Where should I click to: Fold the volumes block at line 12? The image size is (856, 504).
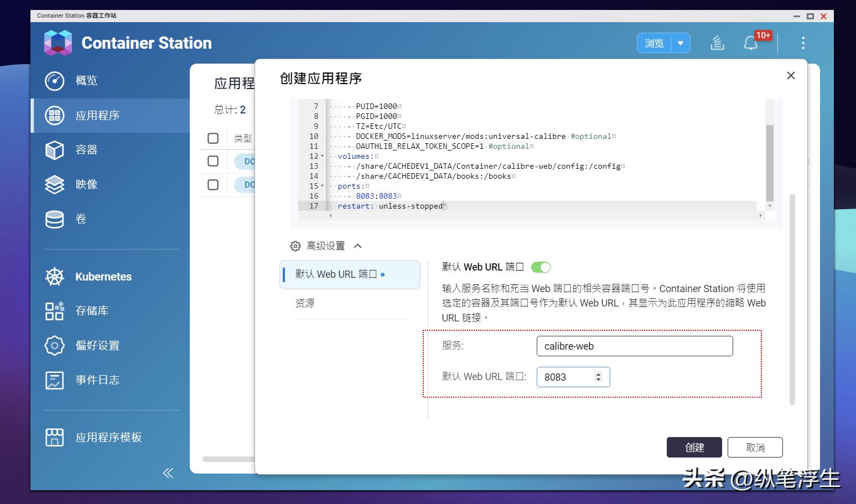(x=323, y=156)
